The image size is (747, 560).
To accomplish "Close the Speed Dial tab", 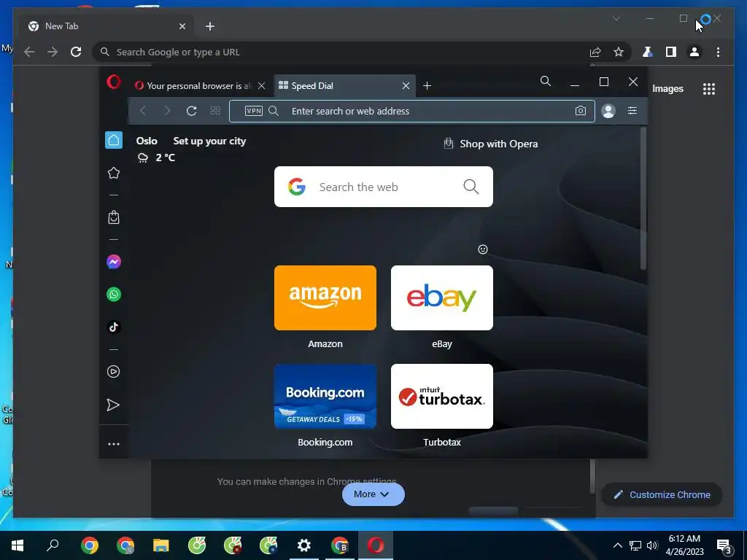I will 406,86.
